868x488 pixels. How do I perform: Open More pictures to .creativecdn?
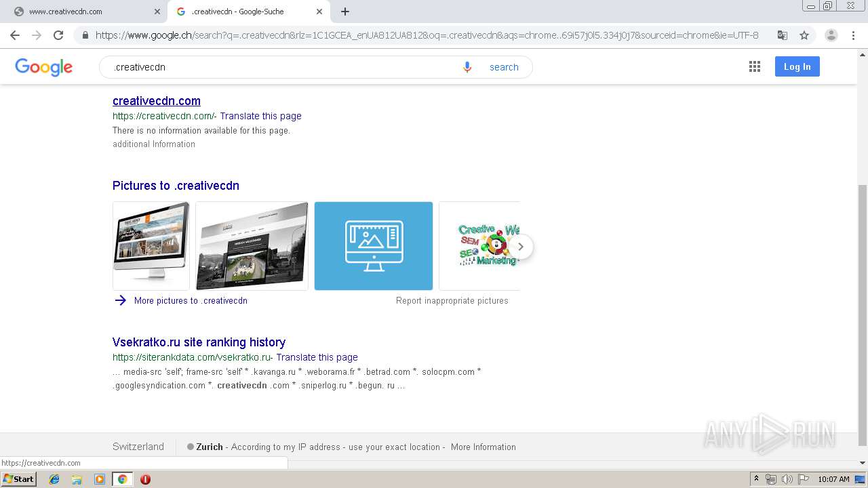coord(191,300)
